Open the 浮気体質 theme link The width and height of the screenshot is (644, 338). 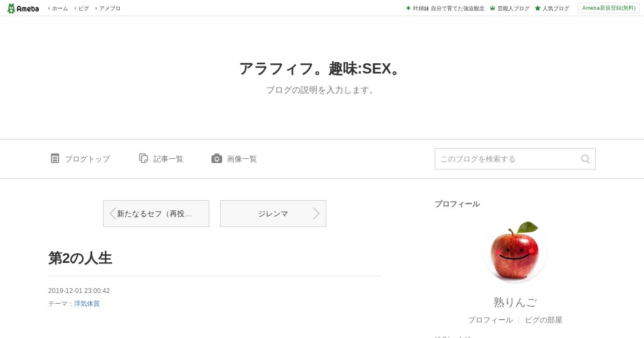tap(87, 304)
